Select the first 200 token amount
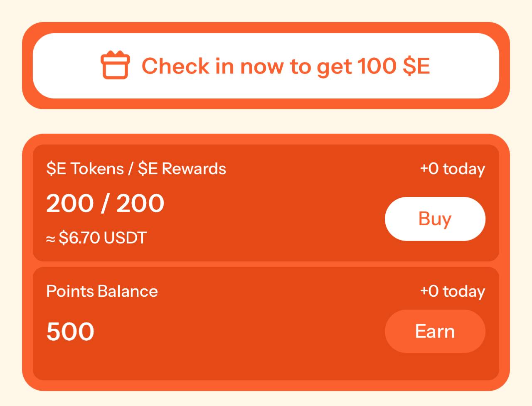This screenshot has height=406, width=532. 70,204
